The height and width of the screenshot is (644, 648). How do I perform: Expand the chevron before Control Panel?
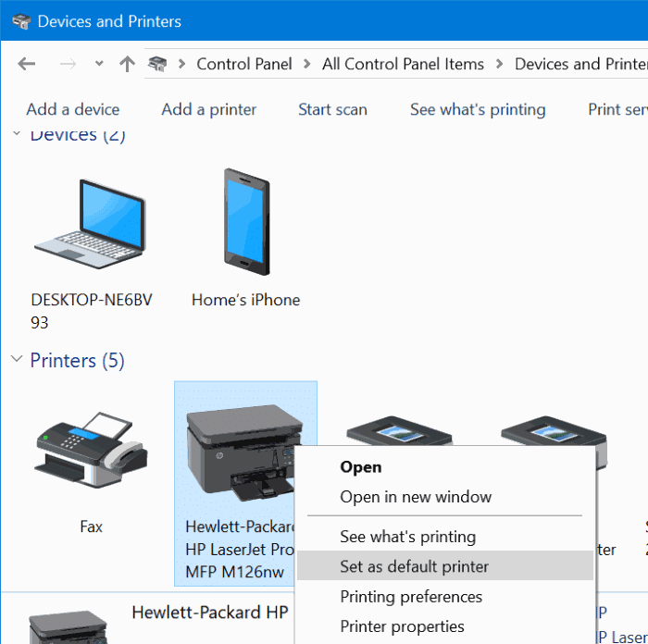coord(181,64)
